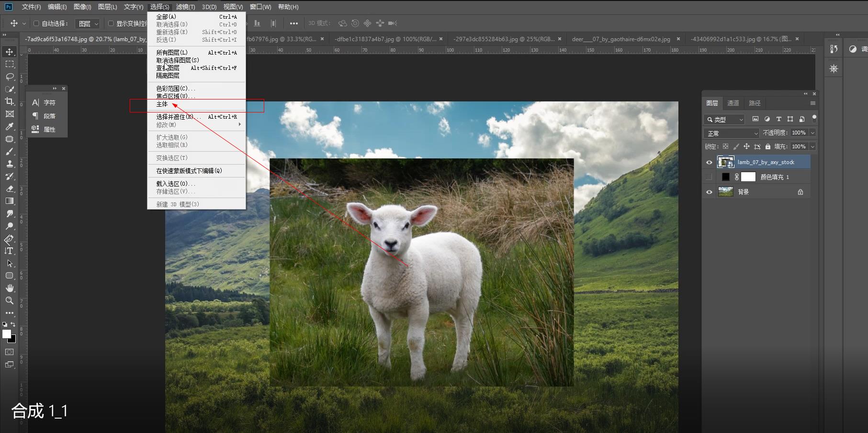Screen dimensions: 868x433
Task: Open the 图层 auto-select target dropdown
Action: coord(89,23)
